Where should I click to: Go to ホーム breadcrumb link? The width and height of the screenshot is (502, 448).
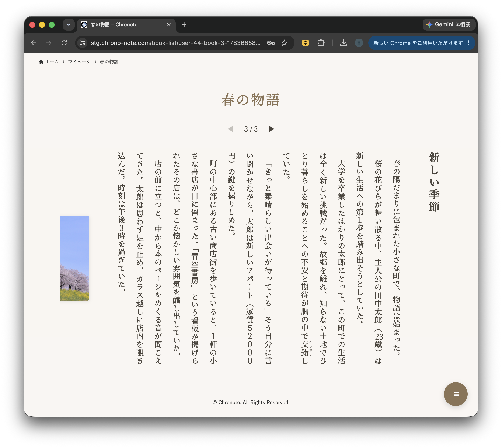[52, 62]
